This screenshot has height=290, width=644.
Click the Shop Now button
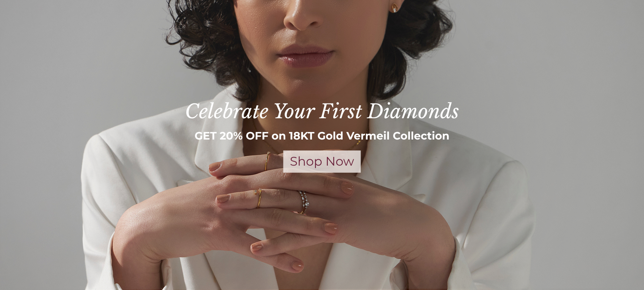tap(322, 161)
